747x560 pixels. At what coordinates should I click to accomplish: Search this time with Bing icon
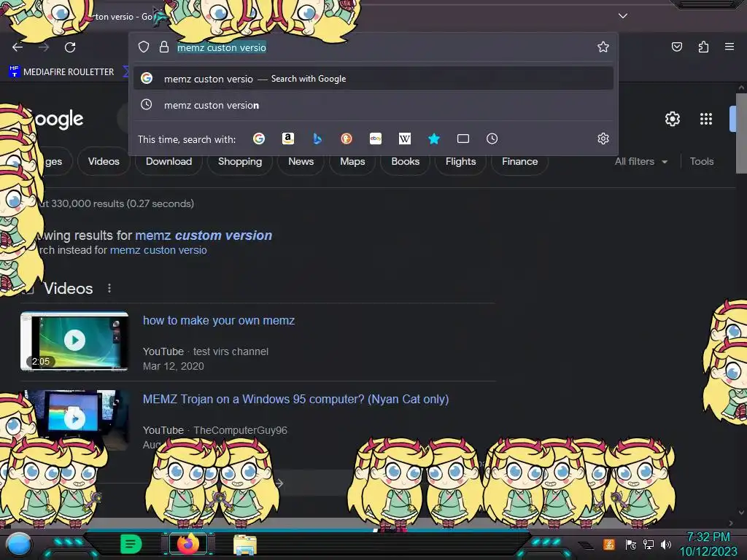[x=317, y=139]
